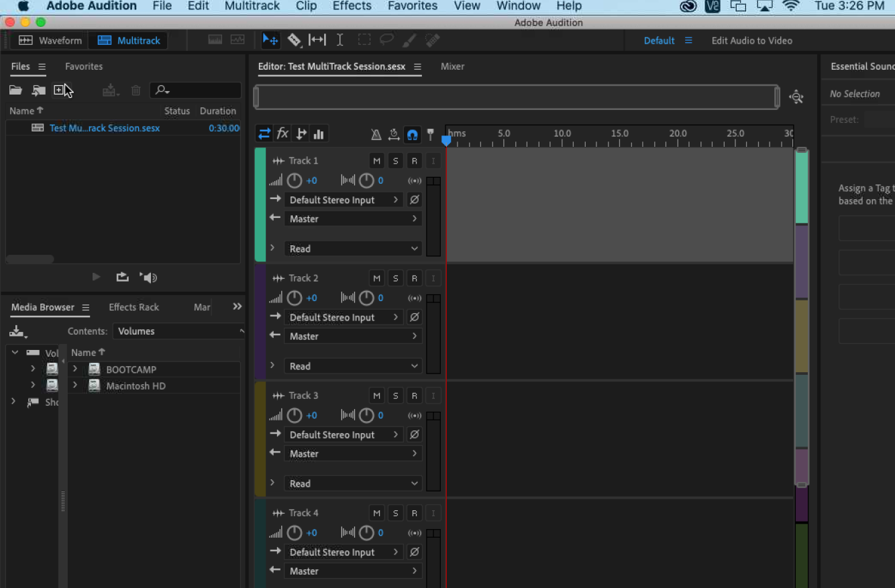The image size is (895, 588).
Task: Click the Open File folder icon
Action: click(x=15, y=90)
